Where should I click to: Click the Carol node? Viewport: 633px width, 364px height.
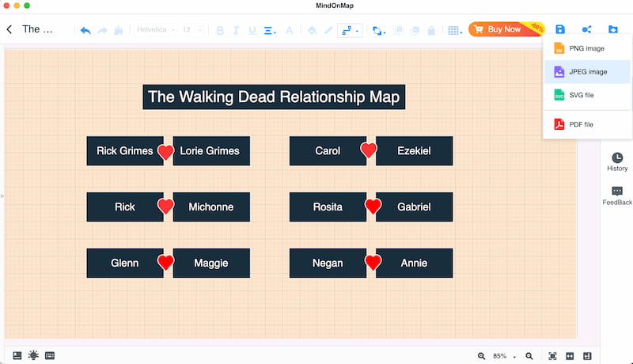pyautogui.click(x=328, y=151)
